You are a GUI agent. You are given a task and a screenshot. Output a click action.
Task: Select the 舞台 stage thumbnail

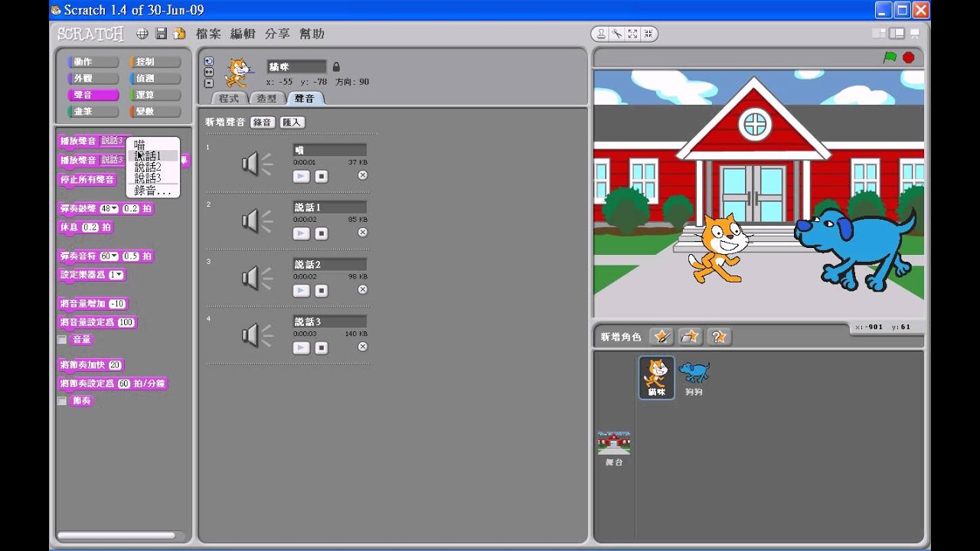(614, 448)
